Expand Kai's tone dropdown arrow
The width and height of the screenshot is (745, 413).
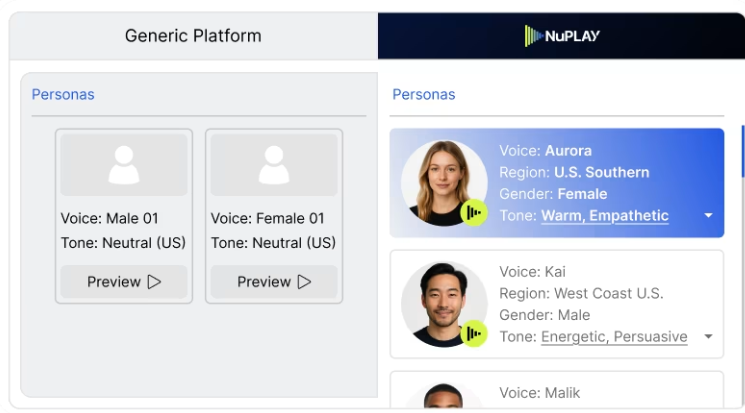pos(708,337)
